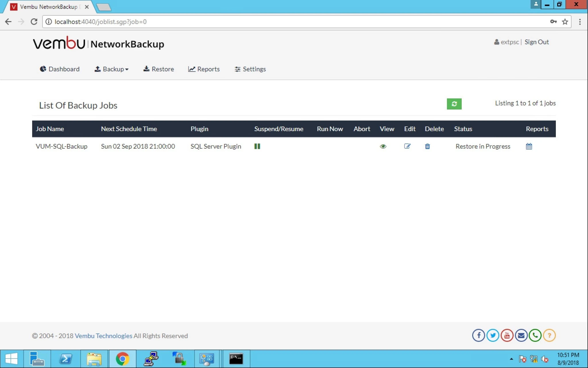Screen dimensions: 588x368
Task: Open the Facebook icon in the footer
Action: [x=479, y=335]
